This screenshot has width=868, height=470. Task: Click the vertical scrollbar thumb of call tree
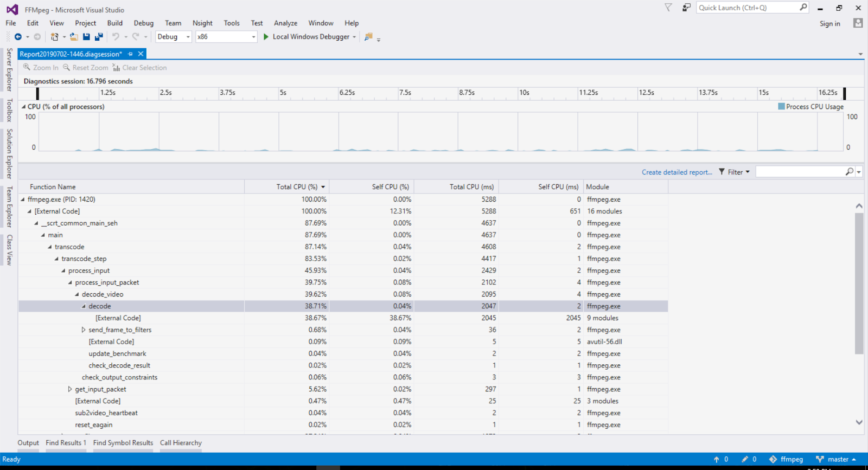click(859, 283)
